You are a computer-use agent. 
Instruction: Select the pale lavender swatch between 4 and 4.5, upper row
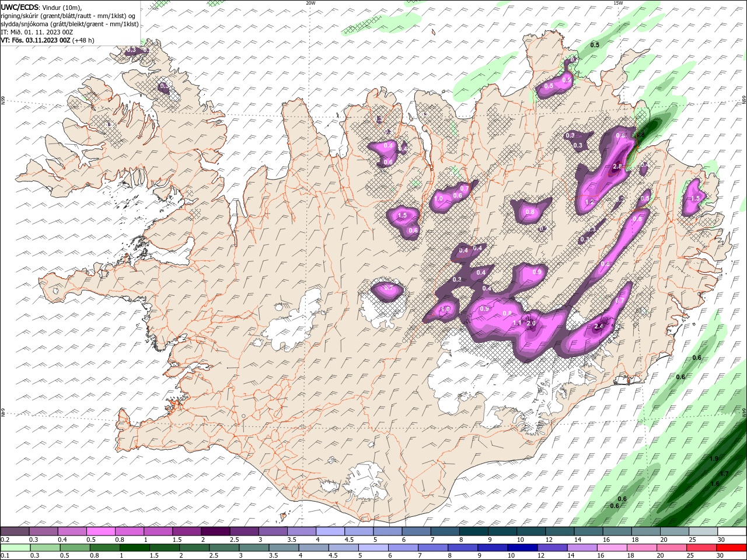330,531
